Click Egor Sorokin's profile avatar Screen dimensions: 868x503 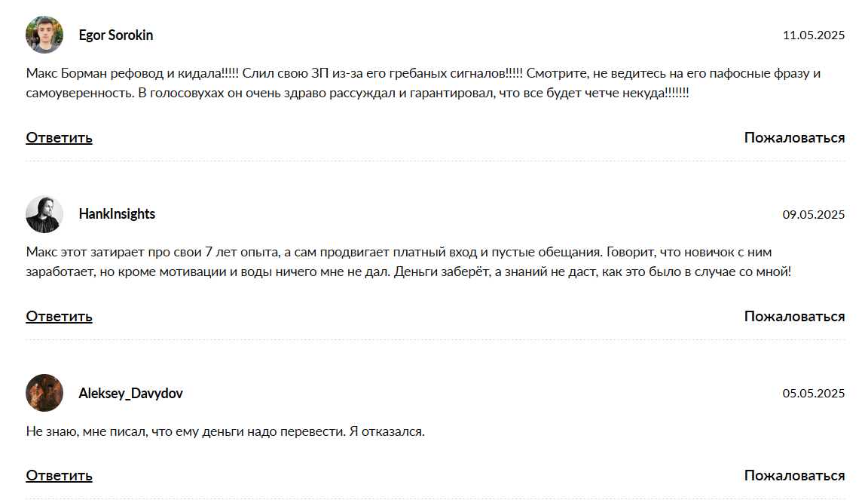click(x=44, y=35)
